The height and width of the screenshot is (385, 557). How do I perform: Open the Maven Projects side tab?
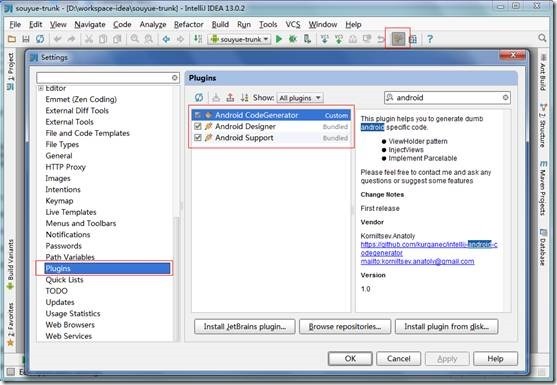point(542,188)
